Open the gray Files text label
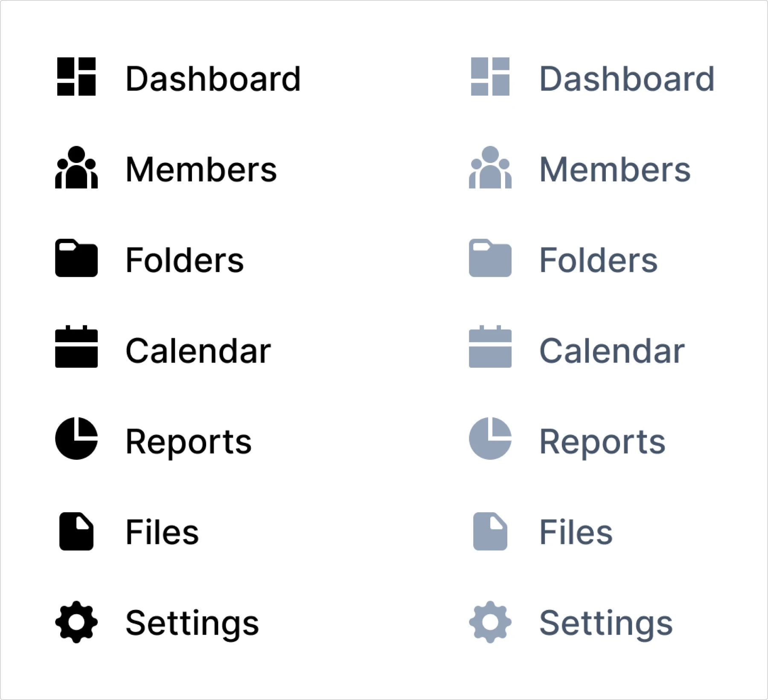Image resolution: width=768 pixels, height=700 pixels. coord(576,532)
